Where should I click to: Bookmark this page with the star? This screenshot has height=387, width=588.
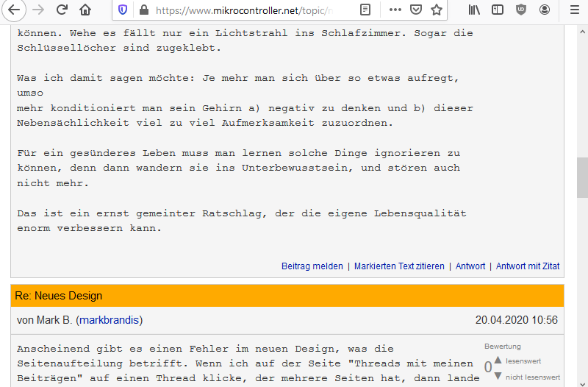pyautogui.click(x=436, y=10)
